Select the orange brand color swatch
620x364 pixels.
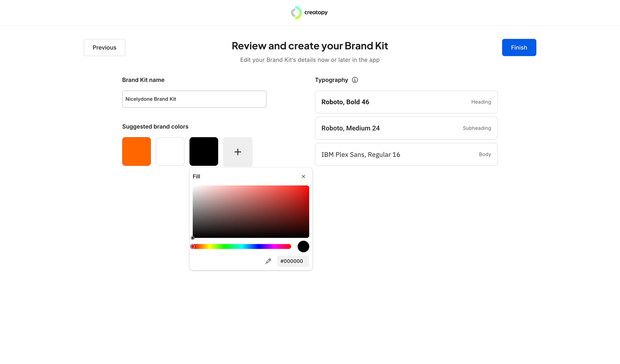pyautogui.click(x=136, y=151)
